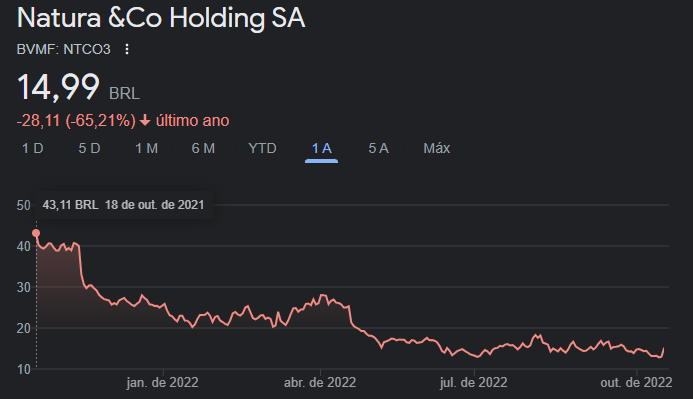Switch chart to 1 D range

click(33, 148)
